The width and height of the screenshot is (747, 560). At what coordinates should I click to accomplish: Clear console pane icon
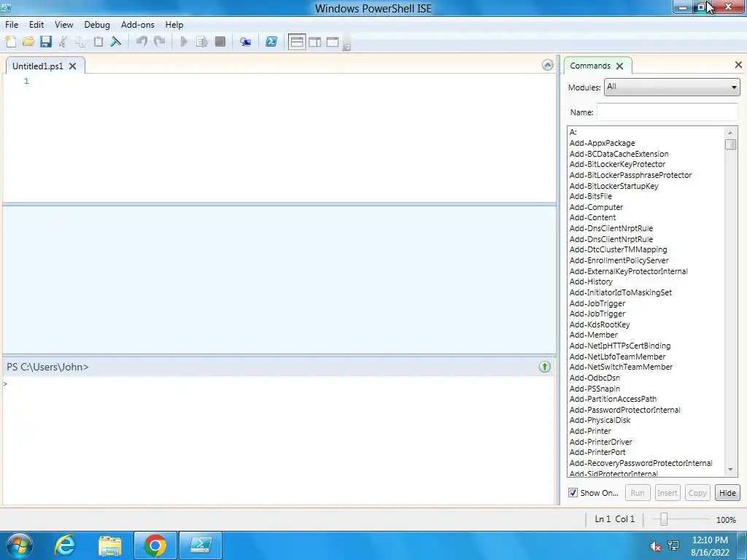[116, 42]
